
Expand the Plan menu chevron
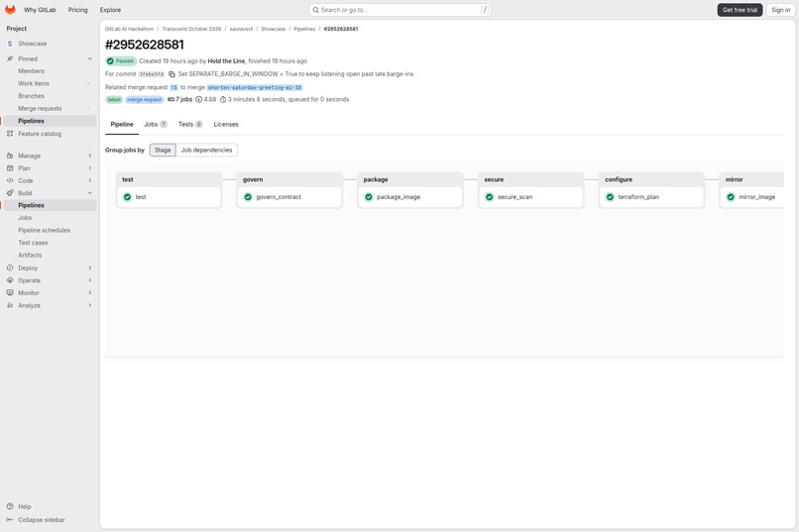[x=89, y=168]
